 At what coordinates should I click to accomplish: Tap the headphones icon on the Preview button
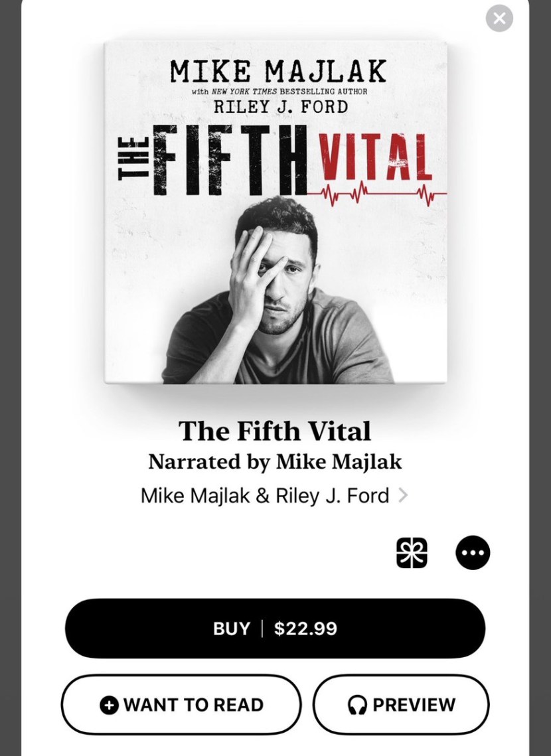click(x=357, y=705)
